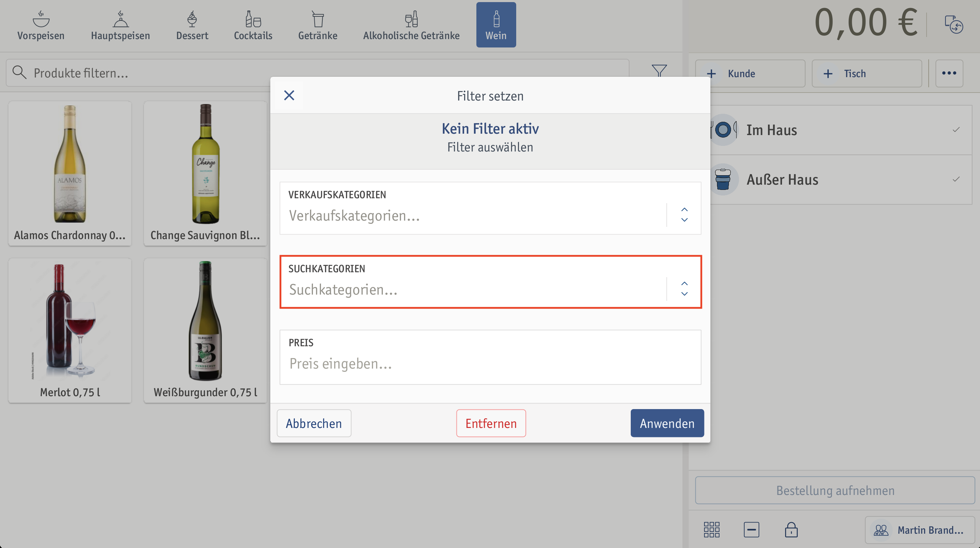The image size is (980, 548).
Task: Expand the Suchkategorien dropdown arrows
Action: [684, 289]
